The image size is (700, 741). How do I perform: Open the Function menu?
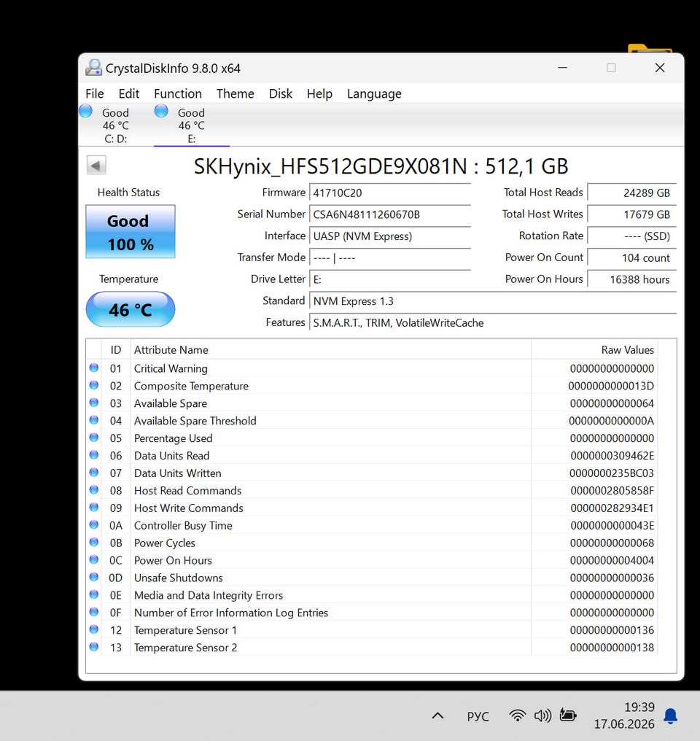tap(178, 93)
